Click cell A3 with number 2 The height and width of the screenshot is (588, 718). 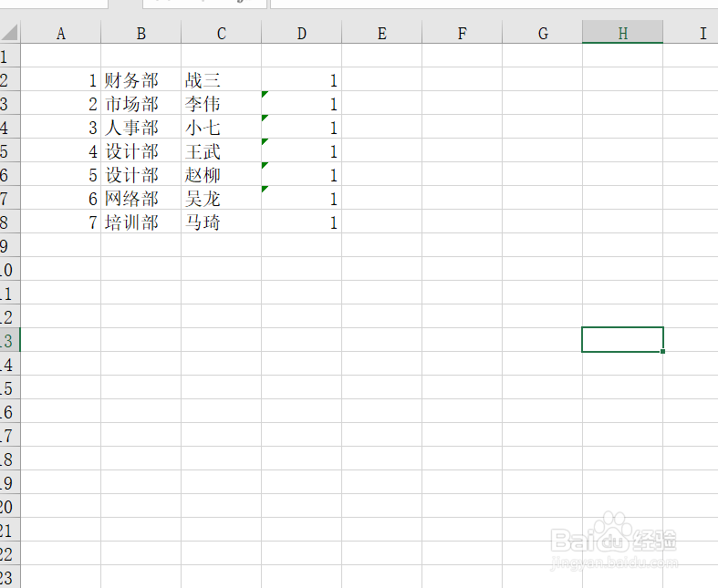[61, 103]
